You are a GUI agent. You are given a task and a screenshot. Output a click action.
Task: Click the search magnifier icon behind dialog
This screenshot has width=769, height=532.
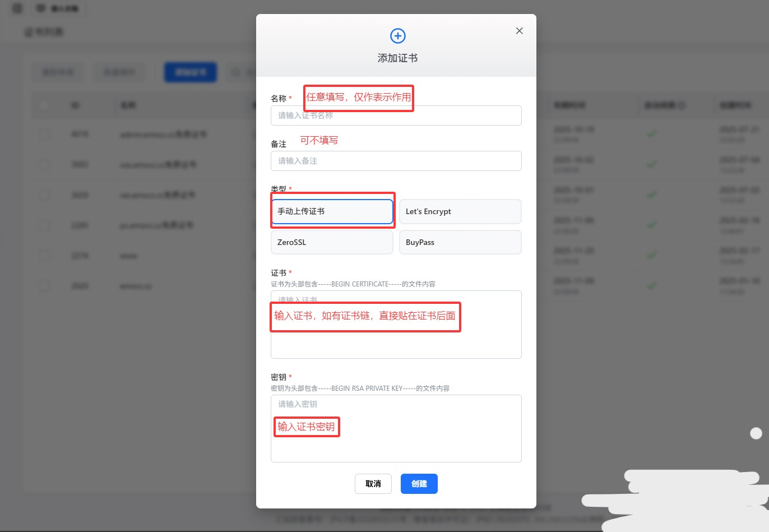tap(236, 72)
